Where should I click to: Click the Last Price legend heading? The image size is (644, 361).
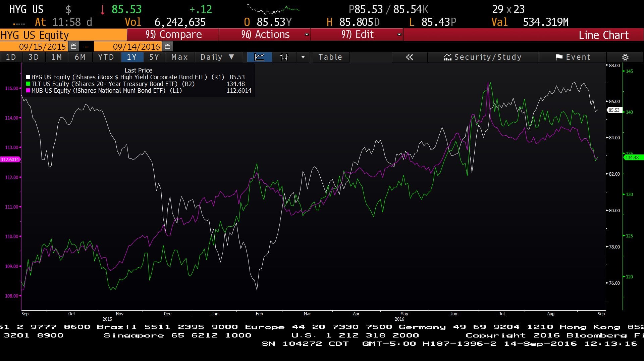point(138,70)
